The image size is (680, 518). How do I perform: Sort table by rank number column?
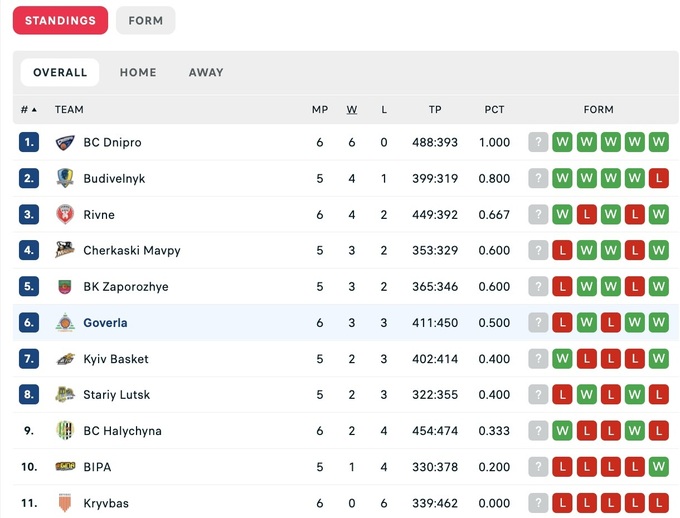(x=28, y=110)
